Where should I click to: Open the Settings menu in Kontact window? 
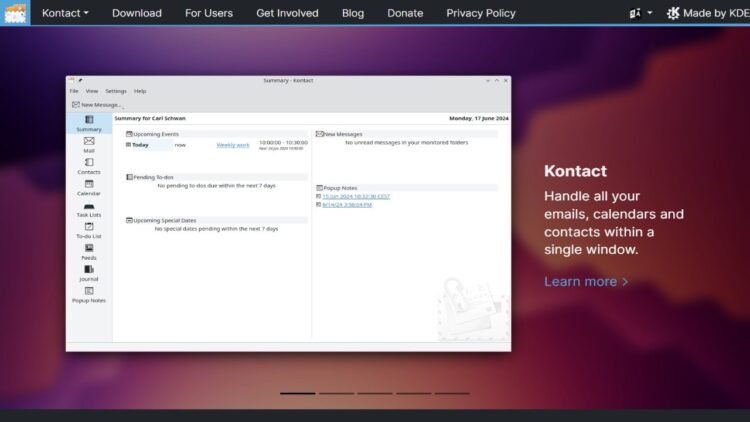[x=116, y=91]
